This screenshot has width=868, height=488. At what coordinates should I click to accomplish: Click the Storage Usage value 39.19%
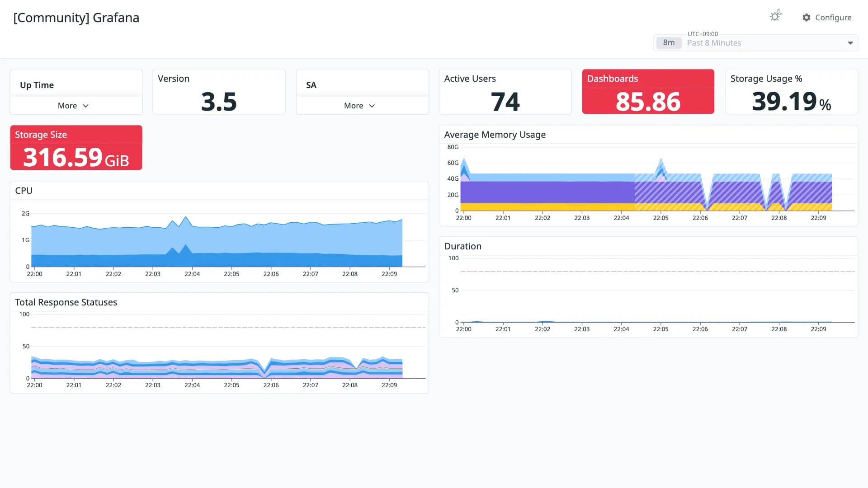[x=791, y=102]
